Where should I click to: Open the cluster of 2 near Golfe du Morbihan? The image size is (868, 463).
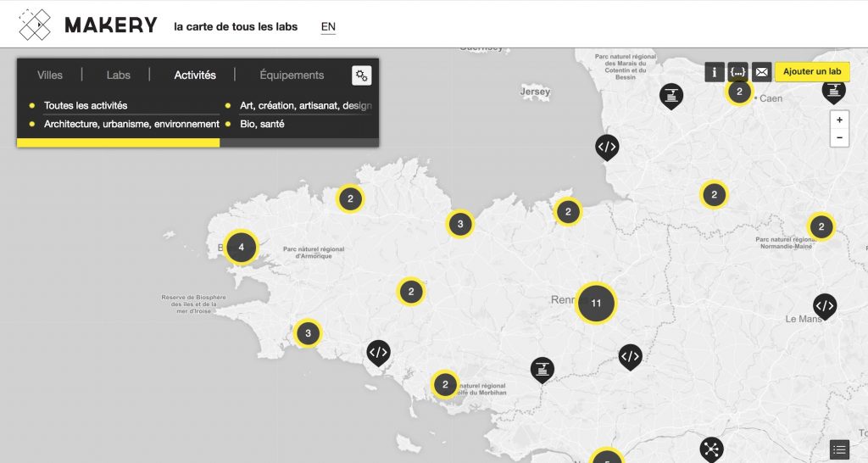pyautogui.click(x=445, y=384)
